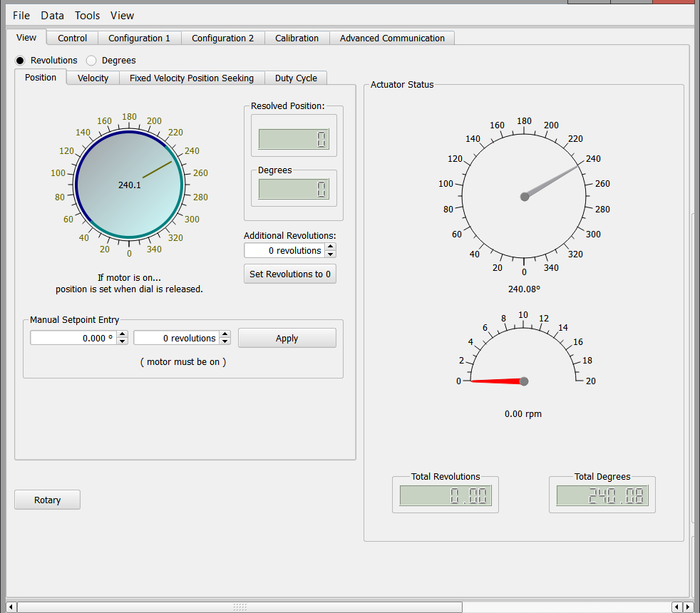Viewport: 700px width, 613px height.
Task: Click the Rotary button
Action: click(x=47, y=500)
